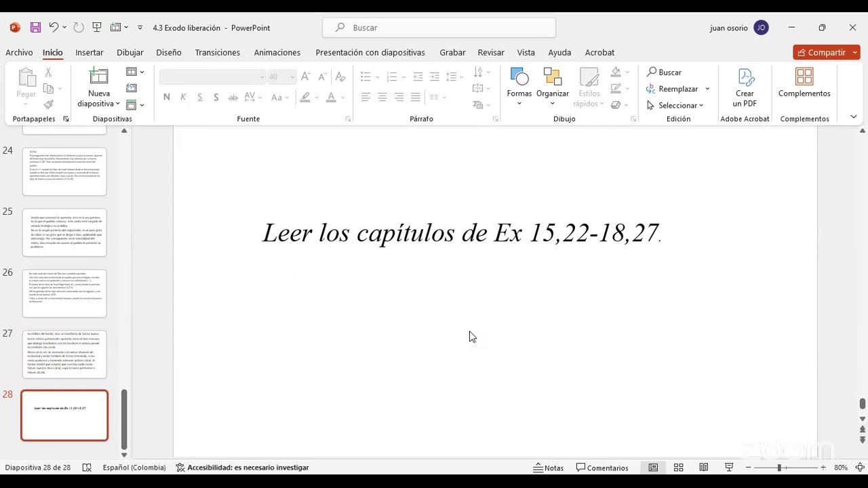Click the Estilos rápidos button
This screenshot has width=868, height=488.
coord(589,87)
